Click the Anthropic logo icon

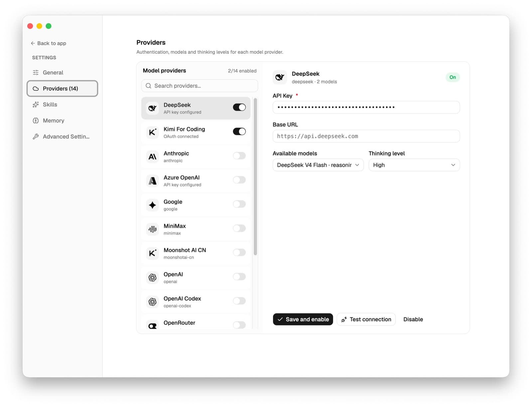(153, 156)
